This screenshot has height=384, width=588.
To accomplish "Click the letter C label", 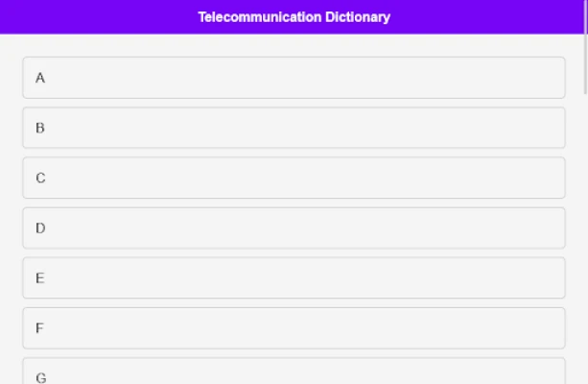I will coord(40,178).
